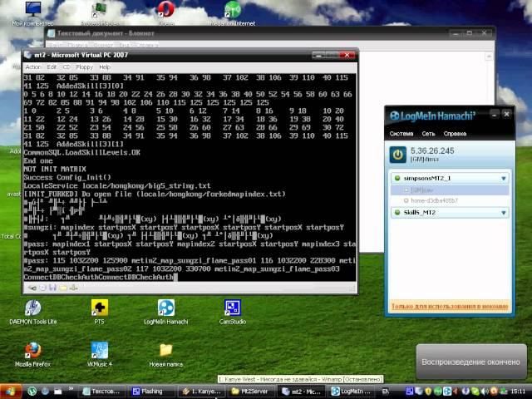Minimize the LogMeIn Hamachi window
The width and height of the screenshot is (532, 399).
[x=494, y=115]
